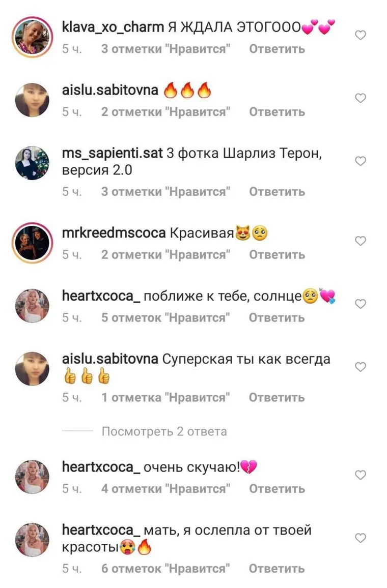Expand 'Посмотреть 2 ответа' replies
Image resolution: width=387 pixels, height=588 pixels.
coord(164,432)
